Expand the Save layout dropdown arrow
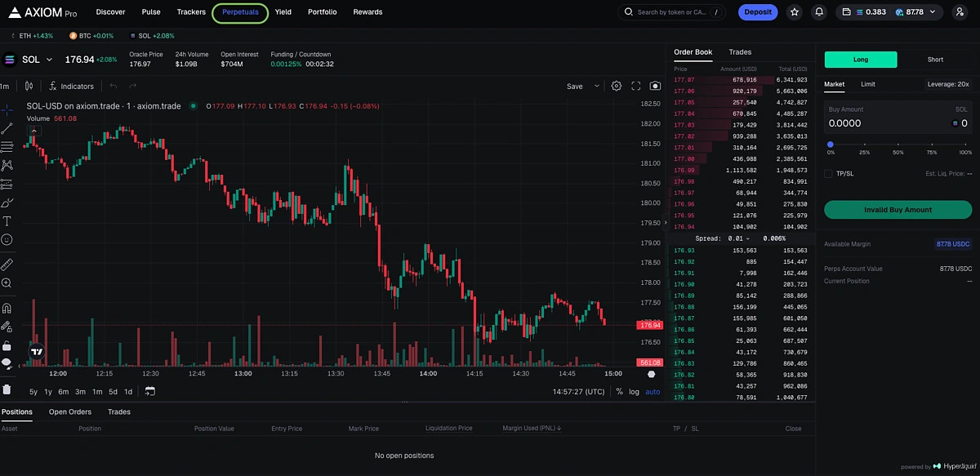Viewport: 980px width, 476px height. click(x=596, y=86)
